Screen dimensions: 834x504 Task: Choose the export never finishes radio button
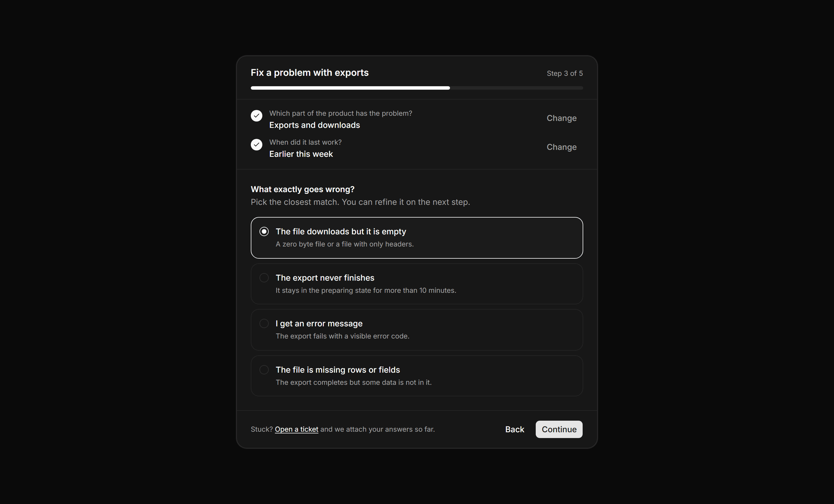[264, 278]
